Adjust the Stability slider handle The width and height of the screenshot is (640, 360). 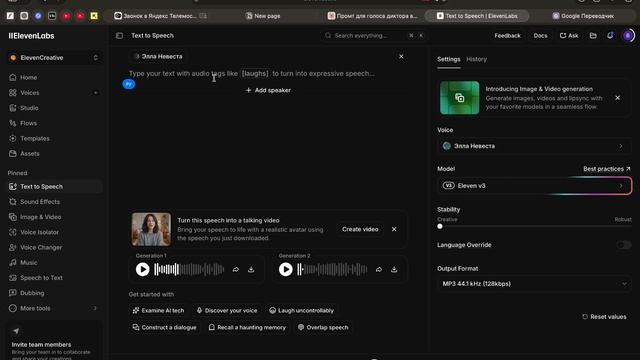pos(440,227)
